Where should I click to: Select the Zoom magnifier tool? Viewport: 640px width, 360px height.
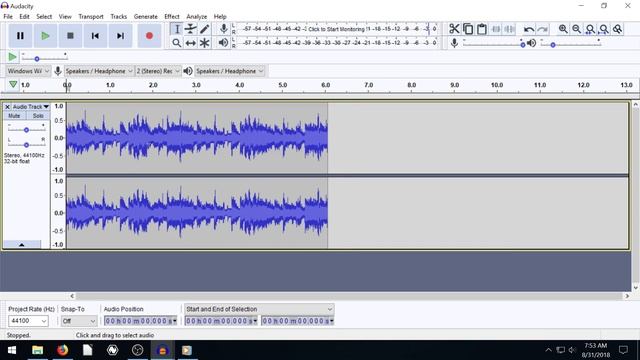pyautogui.click(x=177, y=43)
